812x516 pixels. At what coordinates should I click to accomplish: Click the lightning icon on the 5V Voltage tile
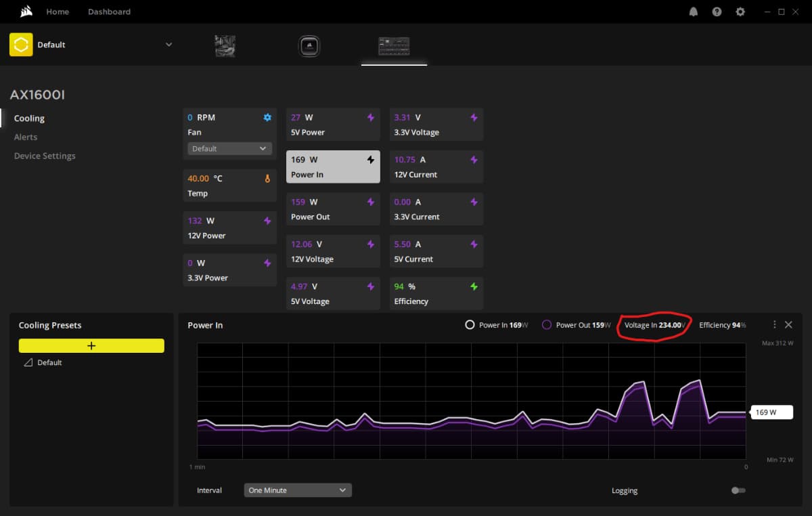(371, 286)
